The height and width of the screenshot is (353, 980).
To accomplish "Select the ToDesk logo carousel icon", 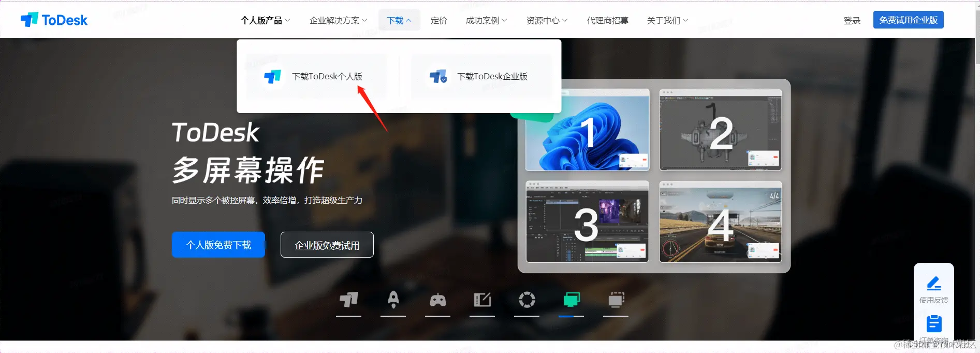I will tap(348, 300).
